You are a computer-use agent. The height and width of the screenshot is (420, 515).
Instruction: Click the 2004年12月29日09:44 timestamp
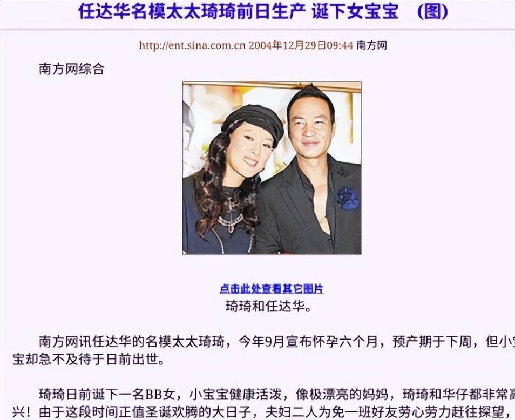click(301, 45)
